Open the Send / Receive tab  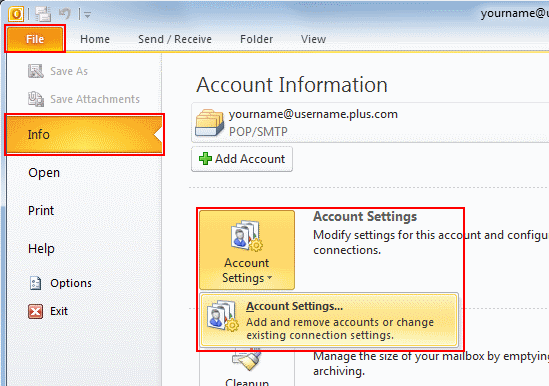175,39
